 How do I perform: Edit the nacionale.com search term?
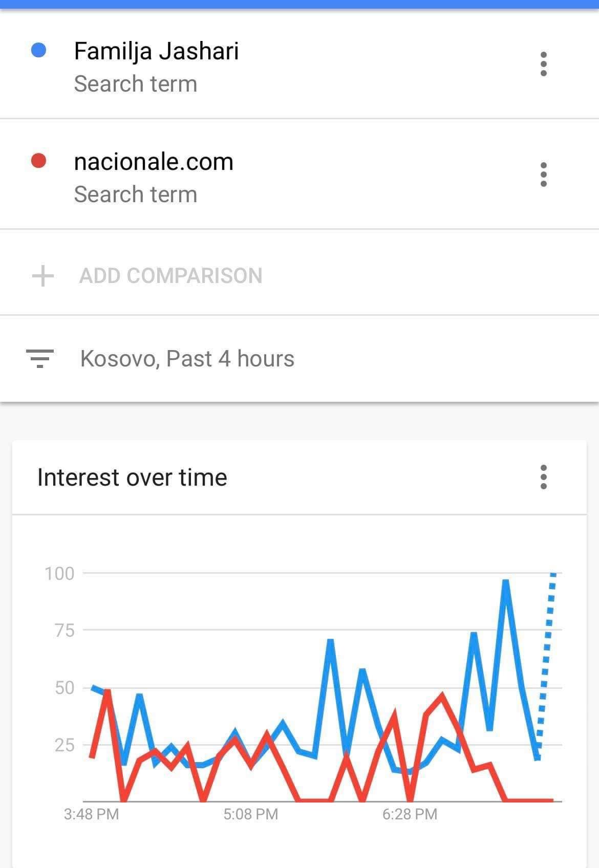154,162
